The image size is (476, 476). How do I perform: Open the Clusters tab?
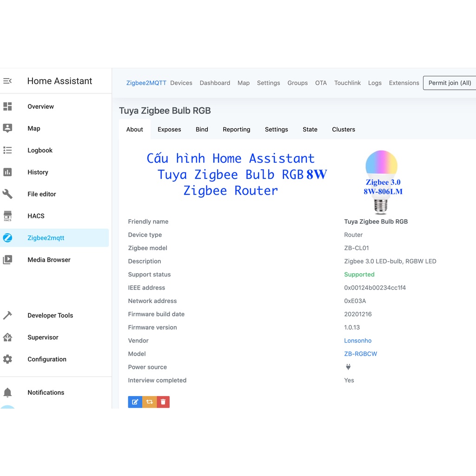(344, 129)
